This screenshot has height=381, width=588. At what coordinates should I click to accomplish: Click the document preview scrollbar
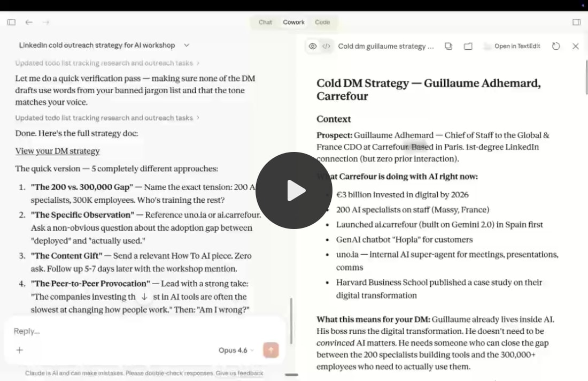tap(586, 77)
